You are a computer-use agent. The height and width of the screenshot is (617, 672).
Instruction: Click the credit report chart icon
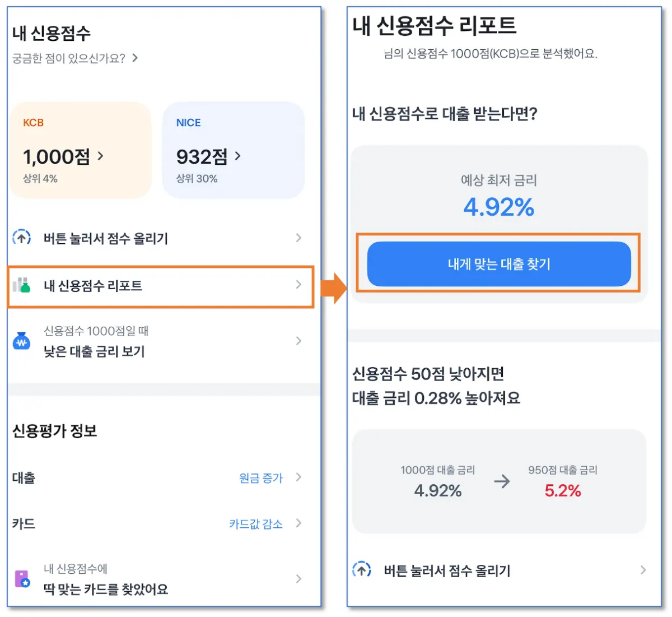pyautogui.click(x=21, y=285)
